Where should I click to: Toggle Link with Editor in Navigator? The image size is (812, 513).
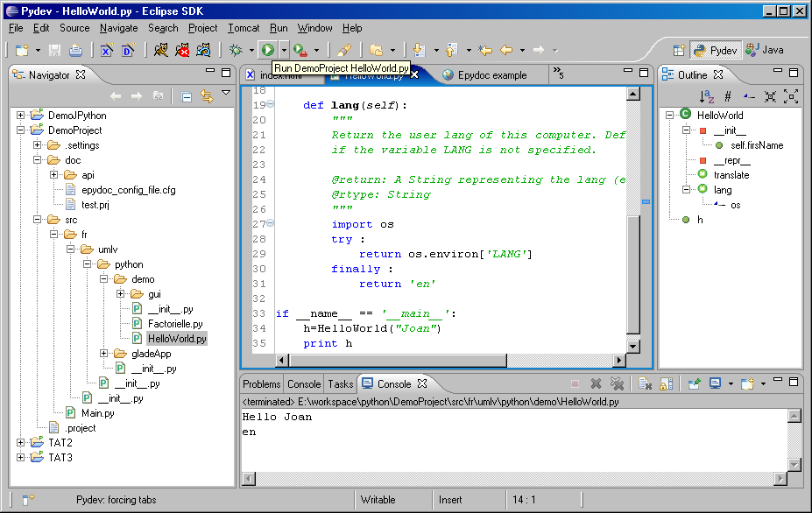[207, 96]
